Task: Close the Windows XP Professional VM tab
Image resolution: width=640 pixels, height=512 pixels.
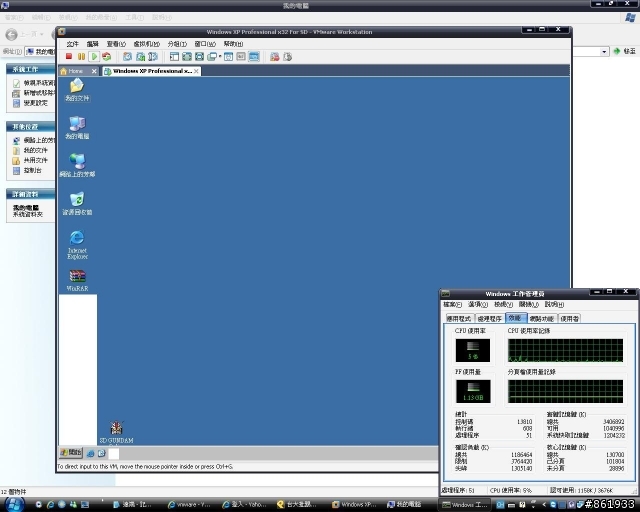Action: (196, 71)
